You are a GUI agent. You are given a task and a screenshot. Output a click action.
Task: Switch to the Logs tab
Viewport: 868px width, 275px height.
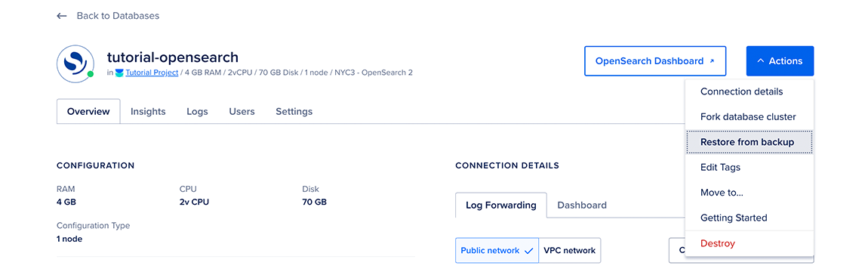pyautogui.click(x=197, y=112)
